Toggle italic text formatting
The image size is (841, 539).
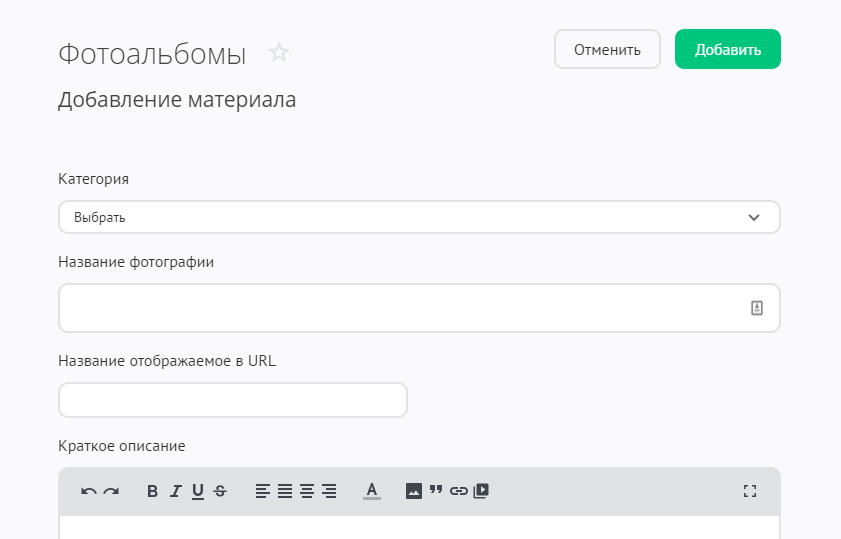click(175, 491)
